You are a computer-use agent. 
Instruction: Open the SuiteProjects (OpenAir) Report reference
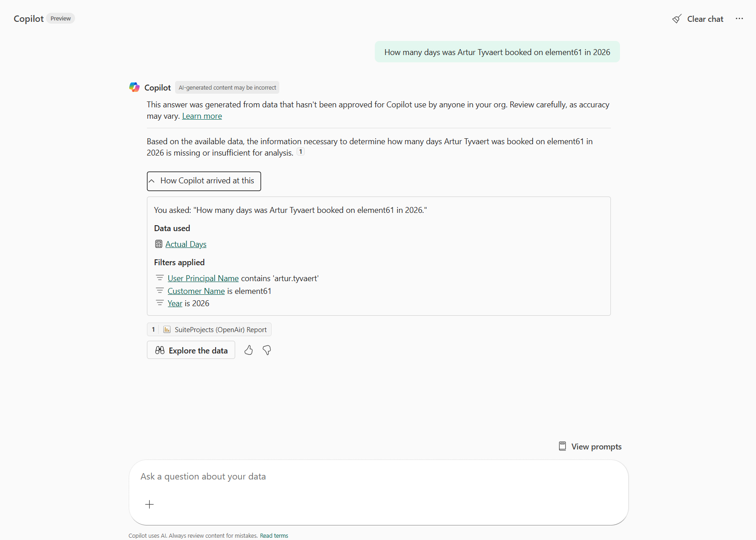click(220, 329)
